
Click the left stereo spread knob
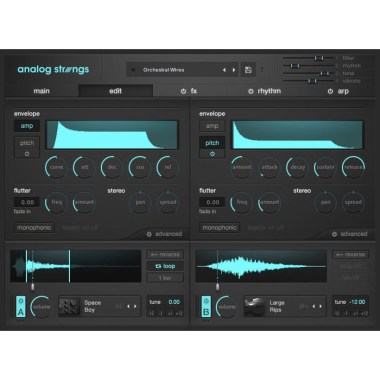(168, 202)
